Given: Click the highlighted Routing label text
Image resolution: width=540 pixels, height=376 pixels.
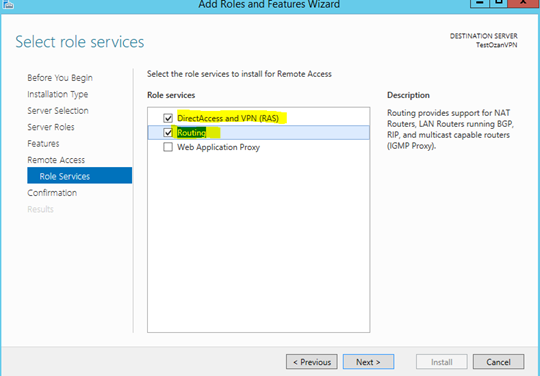Looking at the screenshot, I should pos(191,133).
